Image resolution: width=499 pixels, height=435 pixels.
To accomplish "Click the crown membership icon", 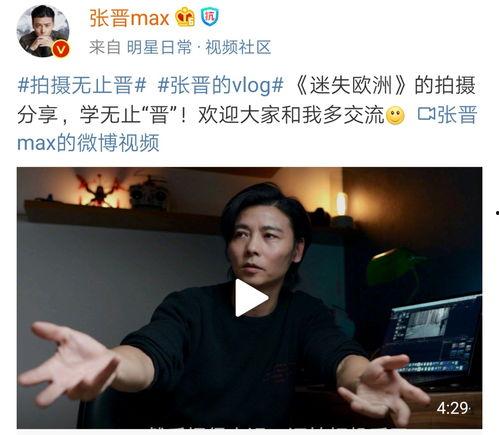I will coord(185,17).
